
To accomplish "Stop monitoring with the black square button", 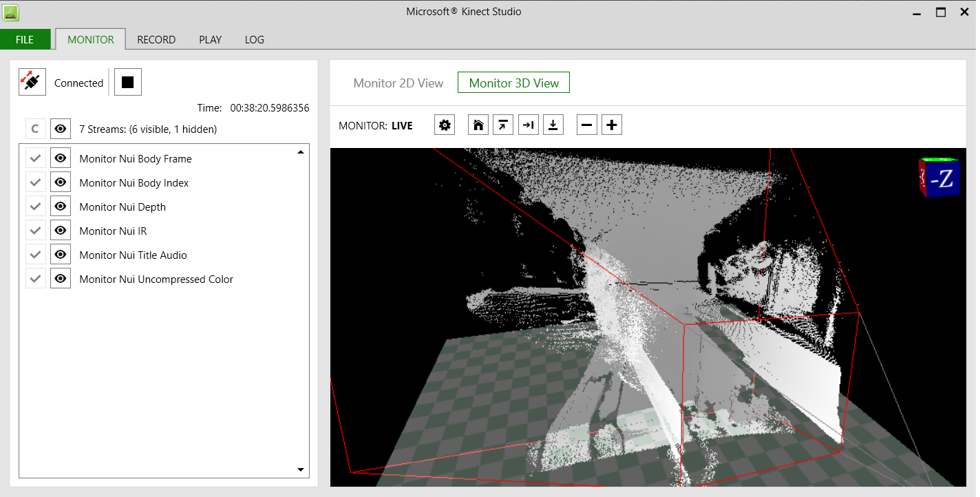I will coord(127,82).
